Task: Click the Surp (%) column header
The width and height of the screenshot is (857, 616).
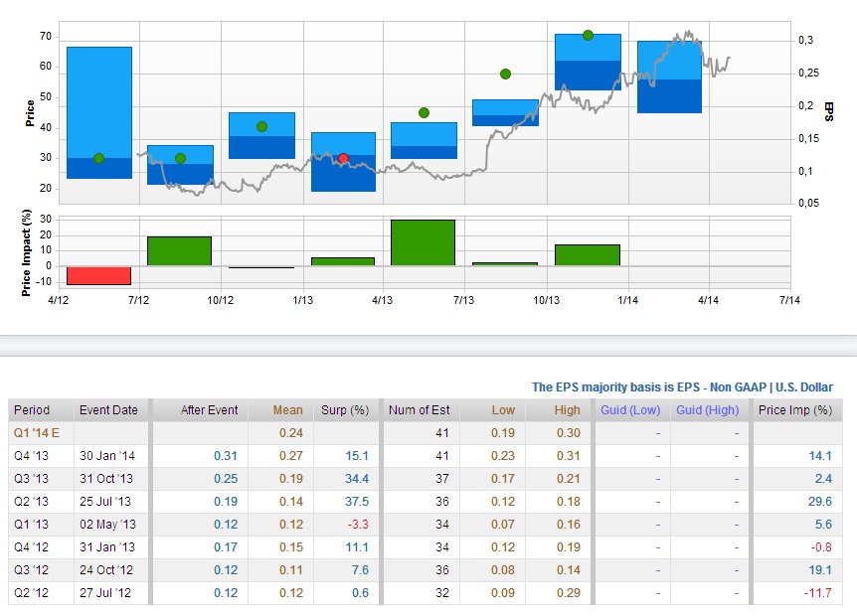Action: 345,410
